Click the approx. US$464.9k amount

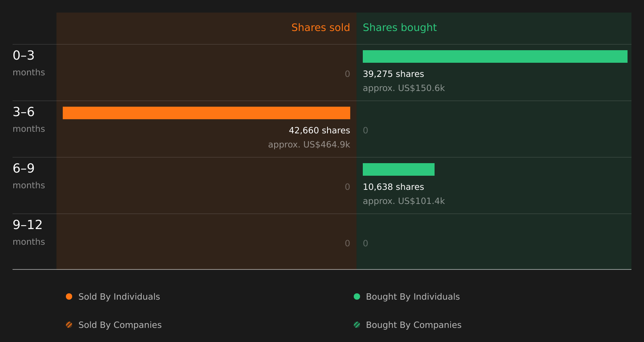click(x=309, y=145)
